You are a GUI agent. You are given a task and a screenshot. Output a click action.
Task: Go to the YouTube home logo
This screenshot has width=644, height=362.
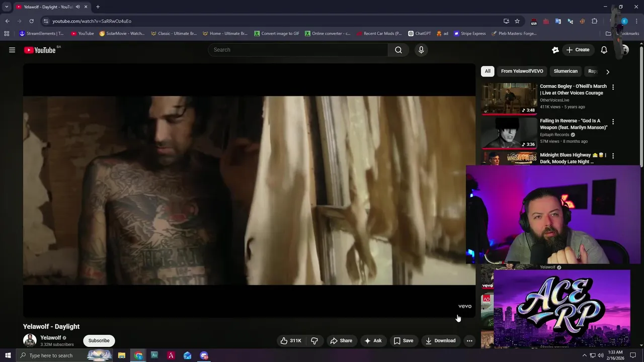click(40, 50)
